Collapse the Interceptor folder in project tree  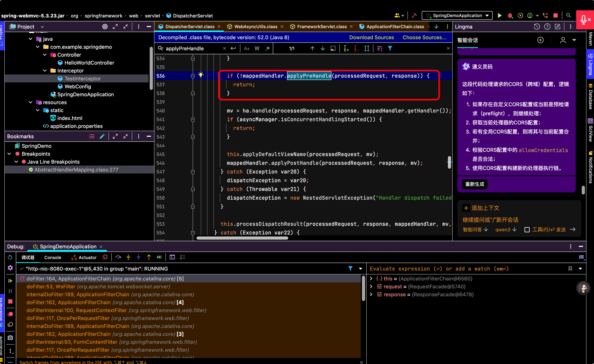tap(45, 71)
